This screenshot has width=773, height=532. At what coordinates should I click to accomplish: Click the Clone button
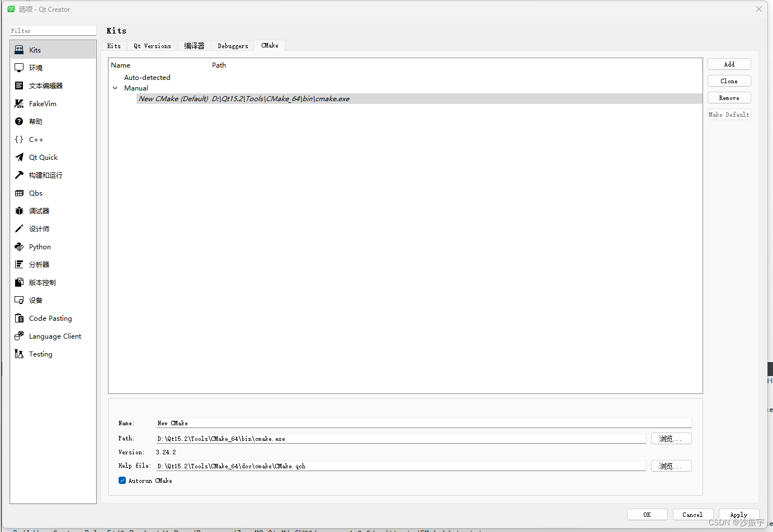[x=729, y=81]
